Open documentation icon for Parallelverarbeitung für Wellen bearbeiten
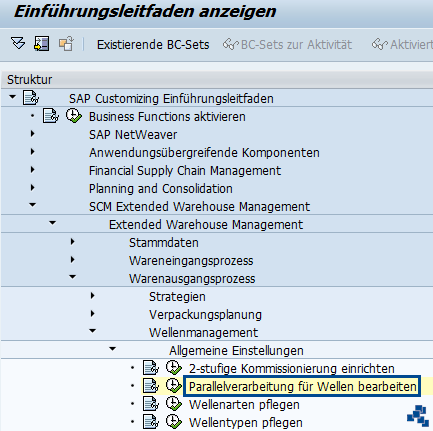Image resolution: width=433 pixels, height=431 pixels. pos(151,386)
